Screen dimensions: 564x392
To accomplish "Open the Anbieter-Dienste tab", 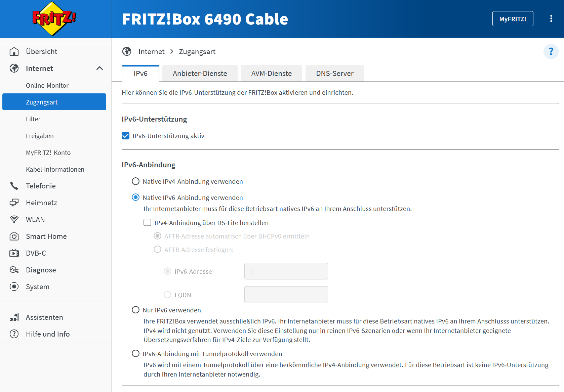I will pos(200,73).
